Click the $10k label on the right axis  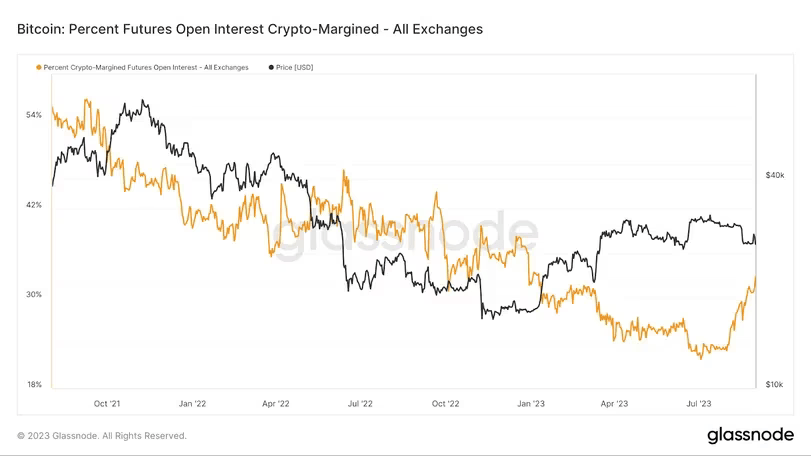774,385
